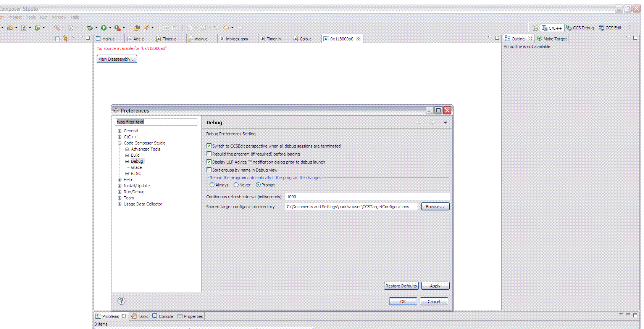This screenshot has height=329, width=644.
Task: Switch to the Console tab
Action: (x=163, y=316)
